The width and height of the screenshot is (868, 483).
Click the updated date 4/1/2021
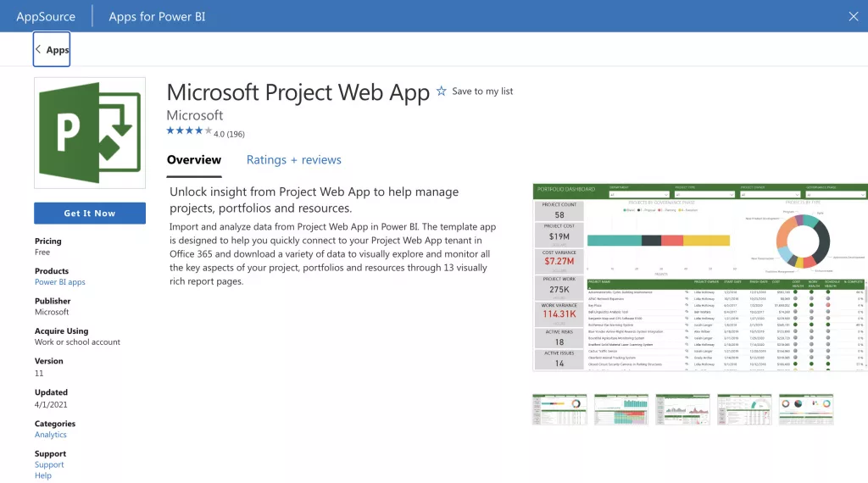click(51, 404)
